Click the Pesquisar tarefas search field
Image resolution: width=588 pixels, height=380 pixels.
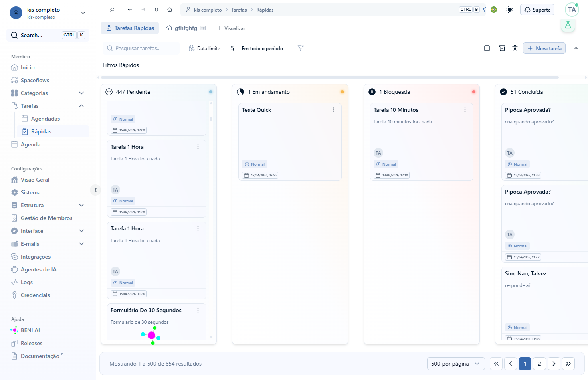point(141,48)
